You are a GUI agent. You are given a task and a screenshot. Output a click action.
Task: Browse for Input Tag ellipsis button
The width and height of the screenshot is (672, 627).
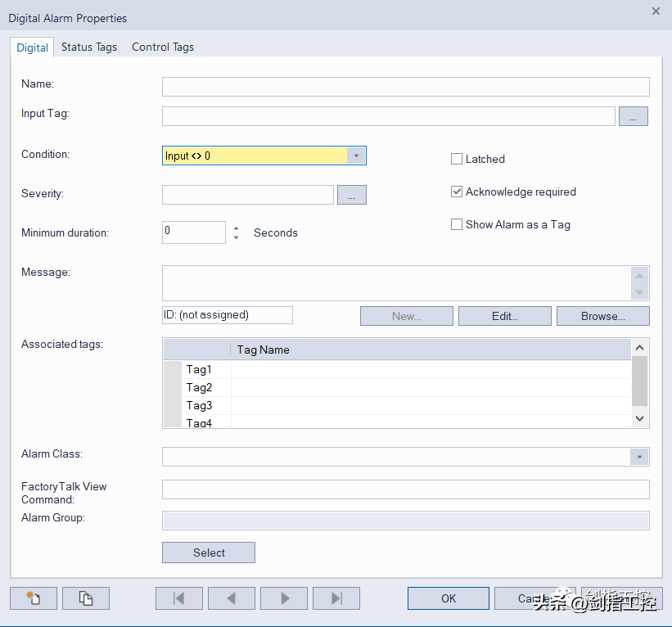(x=633, y=116)
